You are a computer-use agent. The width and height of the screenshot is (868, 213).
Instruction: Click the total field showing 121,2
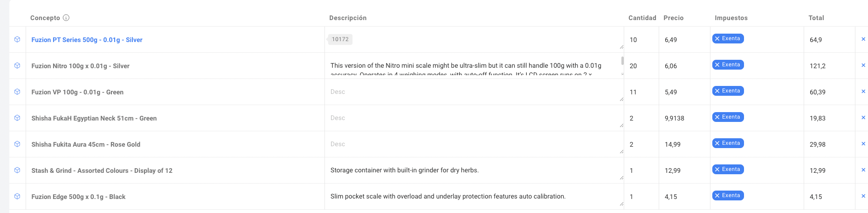tap(827, 66)
